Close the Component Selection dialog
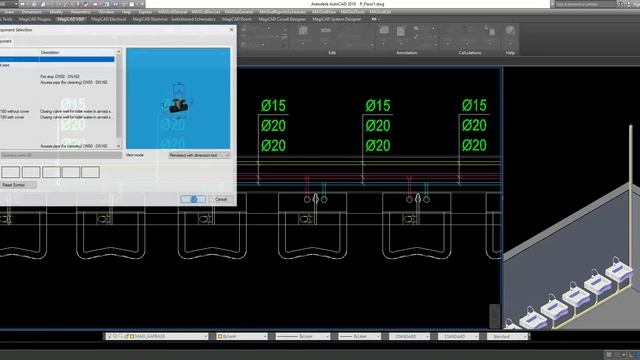The width and height of the screenshot is (640, 360). [x=231, y=30]
